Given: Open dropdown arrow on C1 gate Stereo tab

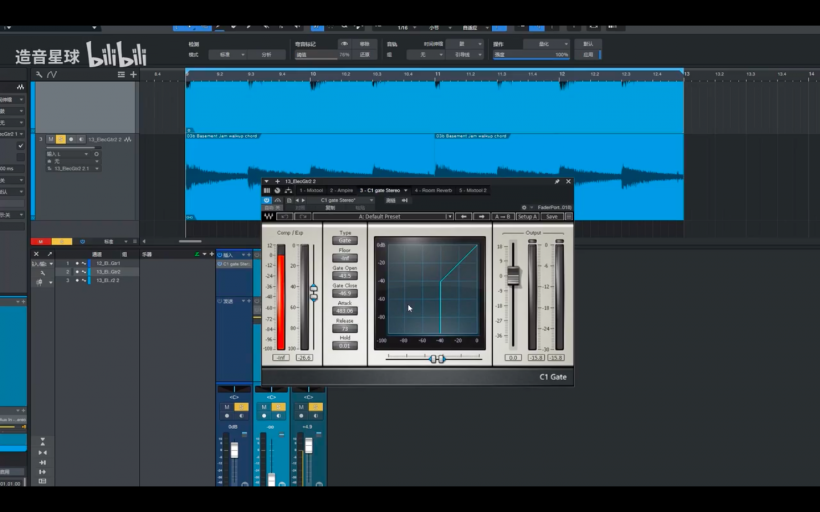Looking at the screenshot, I should 405,190.
